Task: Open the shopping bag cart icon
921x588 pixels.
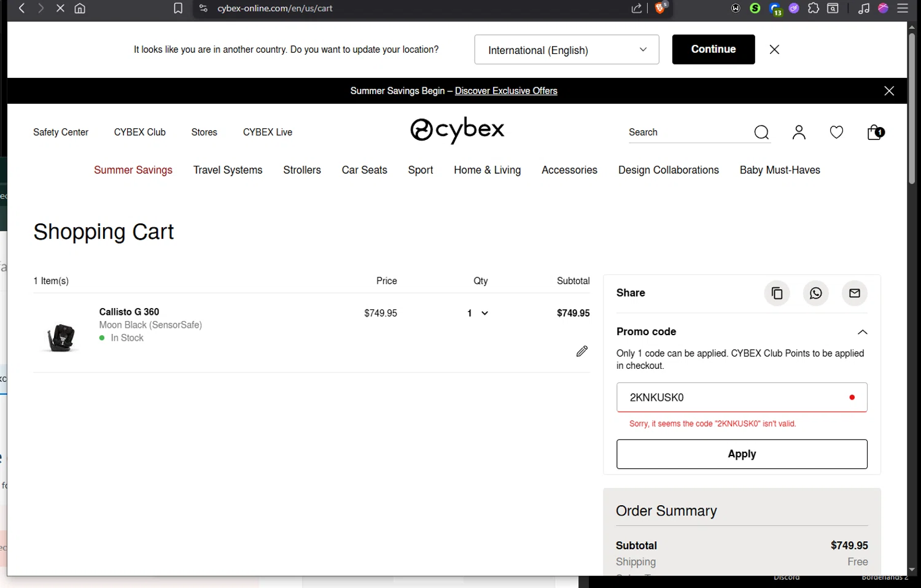Action: (x=875, y=133)
